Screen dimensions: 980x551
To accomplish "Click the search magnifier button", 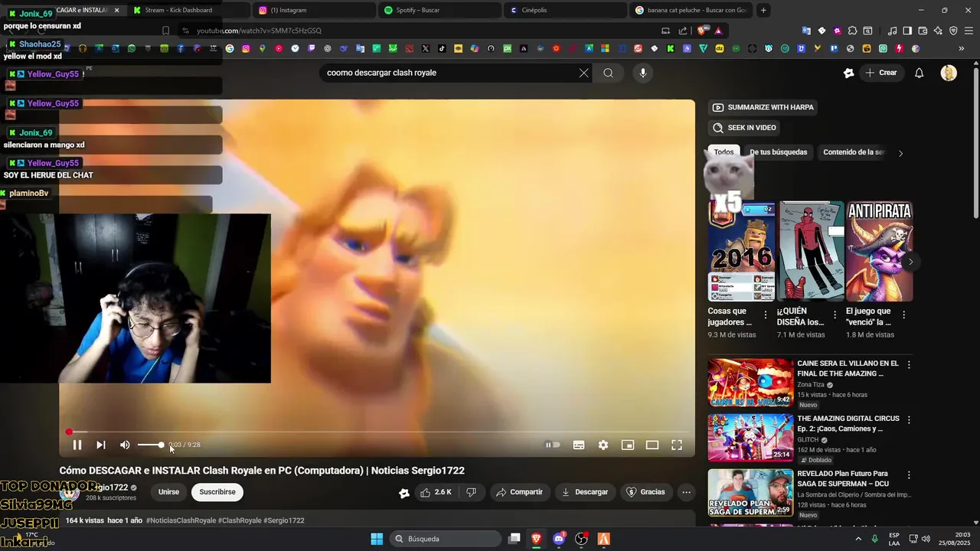I will 608,73.
